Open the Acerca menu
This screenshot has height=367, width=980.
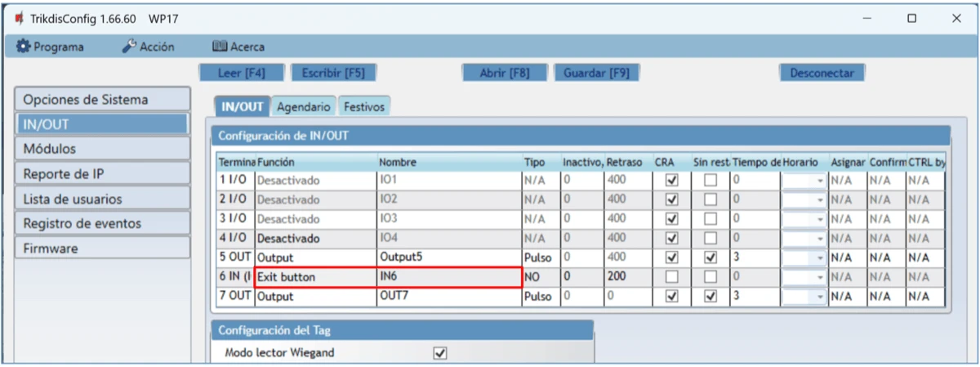(238, 47)
